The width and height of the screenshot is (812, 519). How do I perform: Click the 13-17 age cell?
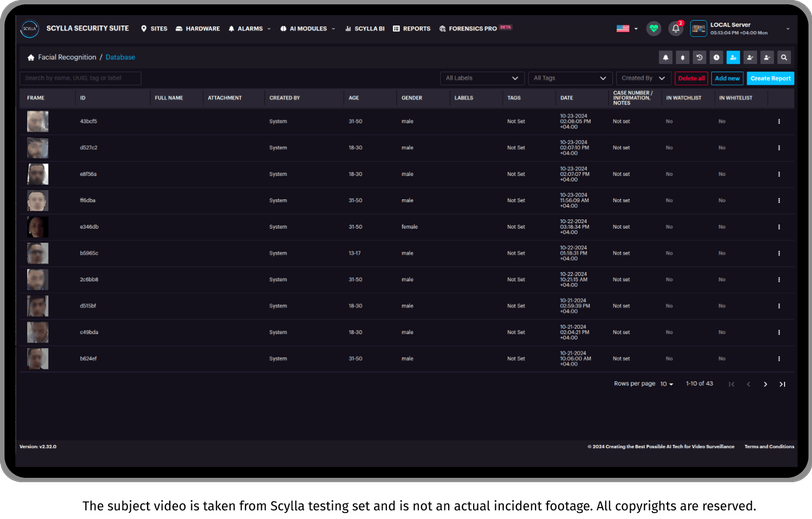355,253
